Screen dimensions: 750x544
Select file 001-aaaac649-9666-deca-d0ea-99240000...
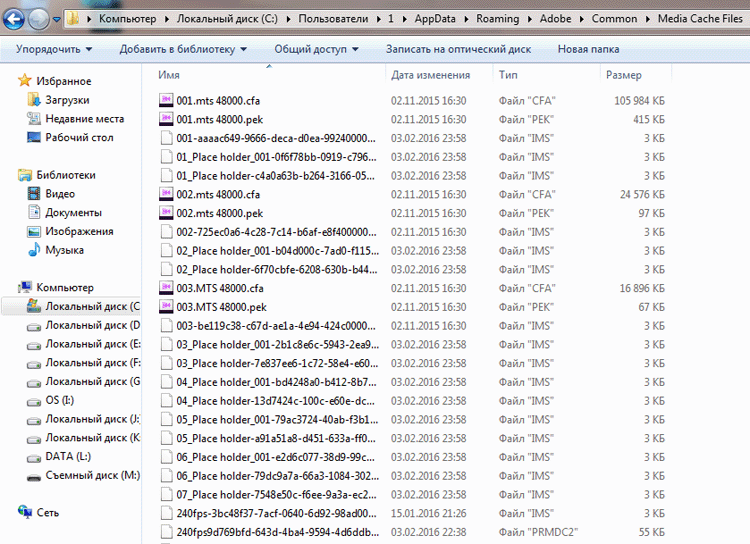276,138
